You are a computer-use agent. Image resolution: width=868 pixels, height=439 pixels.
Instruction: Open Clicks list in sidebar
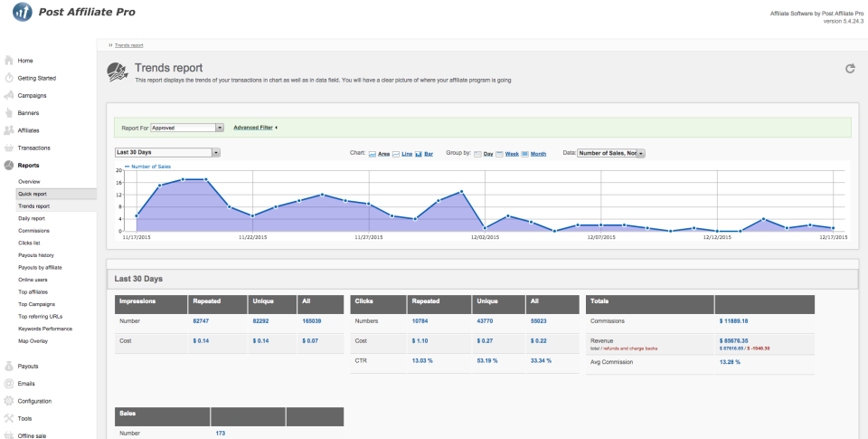point(29,243)
